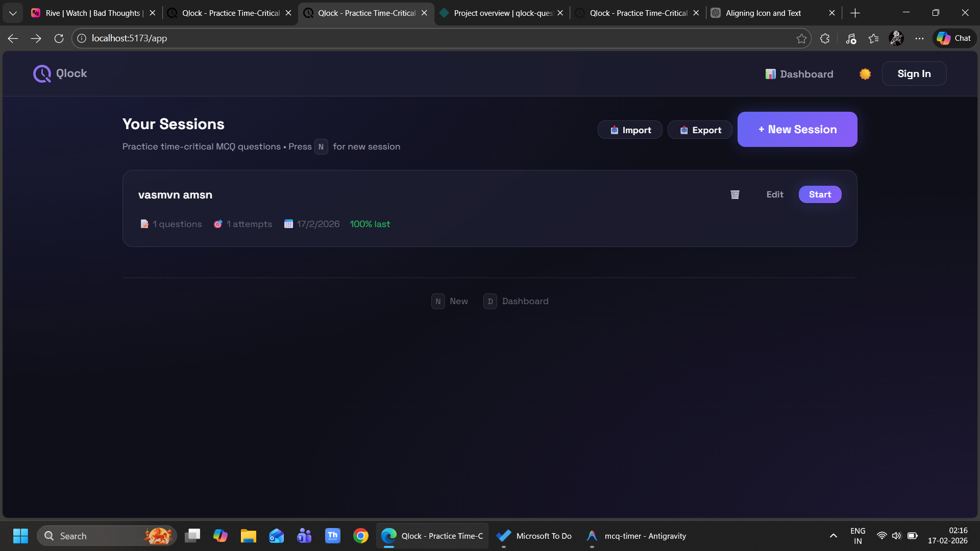Launch Copilot from the taskbar

tap(220, 536)
